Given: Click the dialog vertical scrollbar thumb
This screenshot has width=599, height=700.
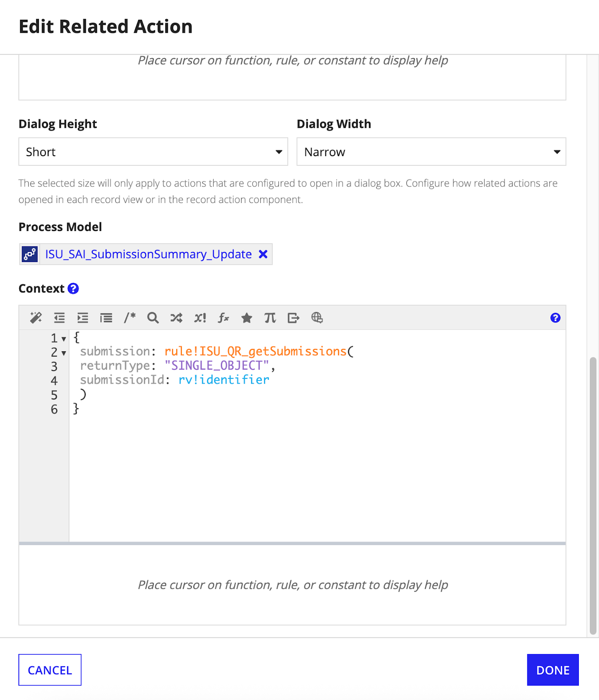Looking at the screenshot, I should [593, 496].
